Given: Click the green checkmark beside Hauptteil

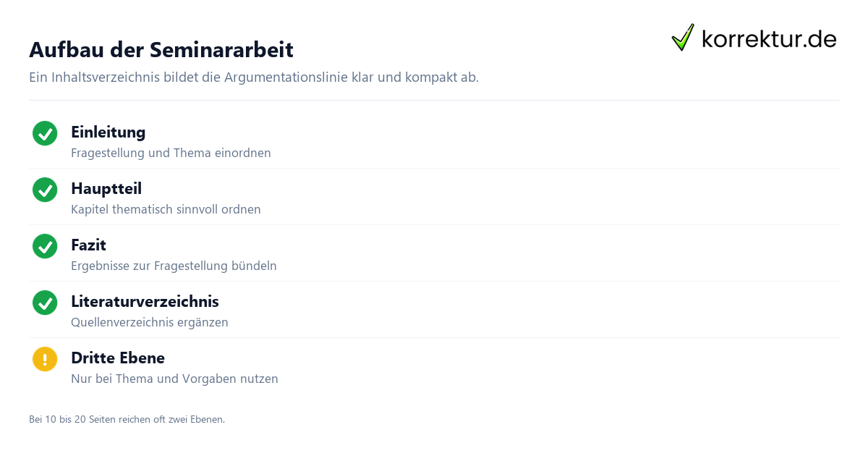Looking at the screenshot, I should click(x=45, y=190).
